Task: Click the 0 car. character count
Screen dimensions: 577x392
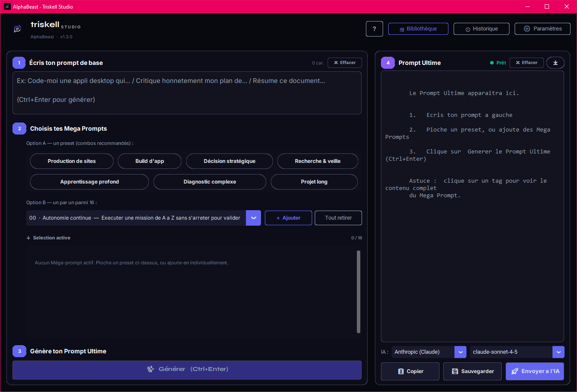Action: pyautogui.click(x=318, y=63)
